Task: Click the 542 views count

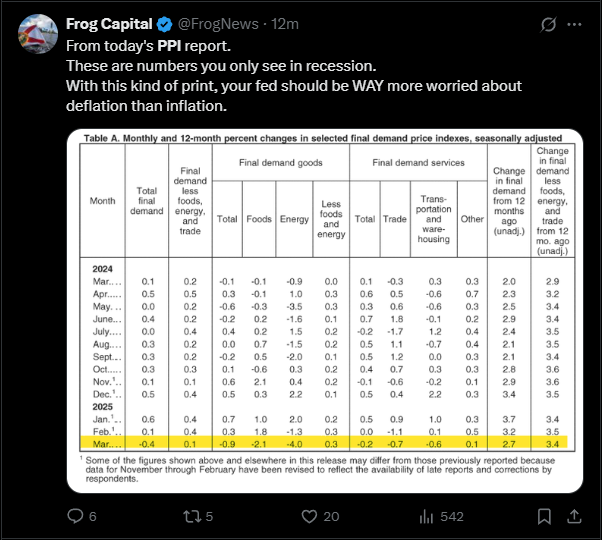Action: (x=452, y=517)
